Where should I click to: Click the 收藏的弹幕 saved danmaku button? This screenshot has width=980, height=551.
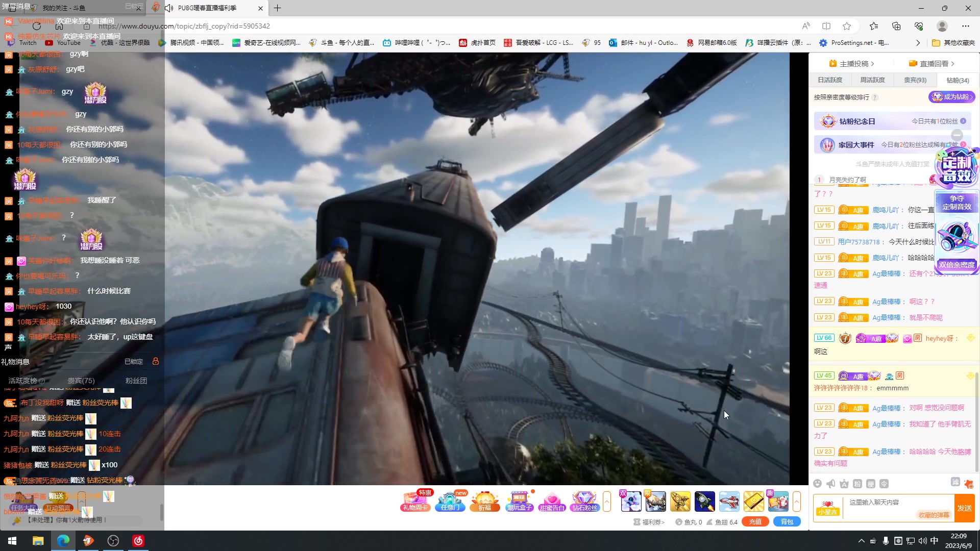point(934,515)
